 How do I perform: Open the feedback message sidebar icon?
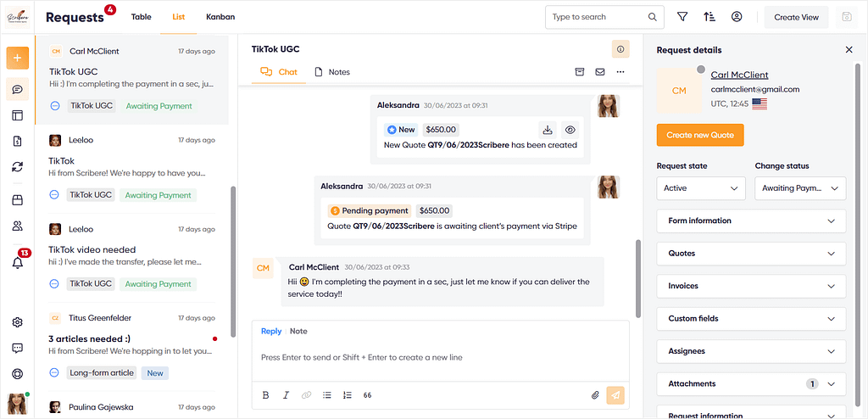[17, 348]
